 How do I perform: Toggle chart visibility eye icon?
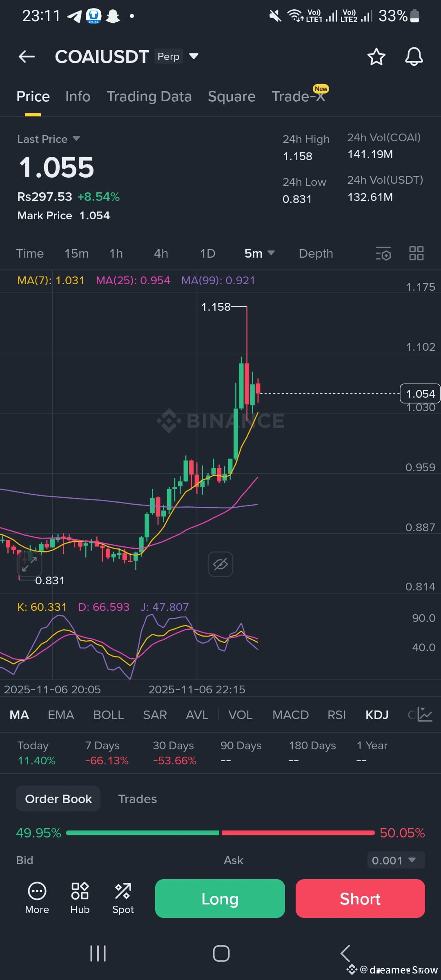pyautogui.click(x=220, y=564)
